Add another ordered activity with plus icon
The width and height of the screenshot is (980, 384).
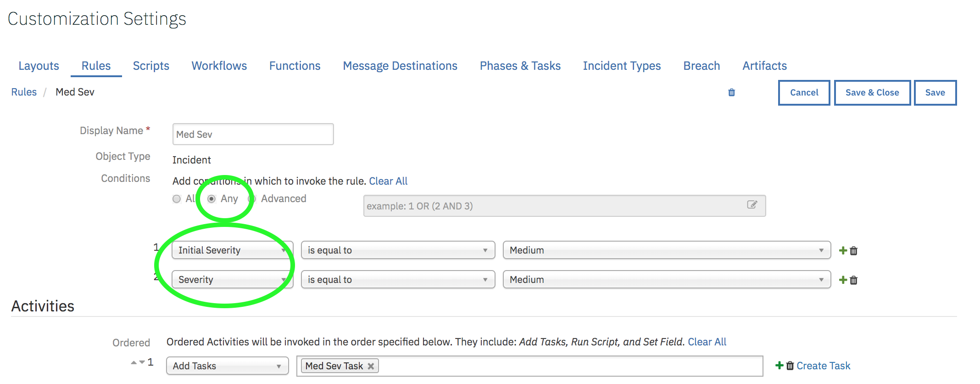pyautogui.click(x=779, y=365)
